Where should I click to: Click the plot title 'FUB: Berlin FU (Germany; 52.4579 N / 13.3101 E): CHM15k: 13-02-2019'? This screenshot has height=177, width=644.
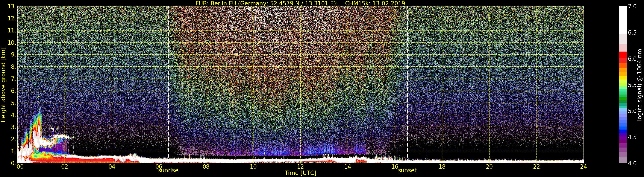pyautogui.click(x=300, y=3)
